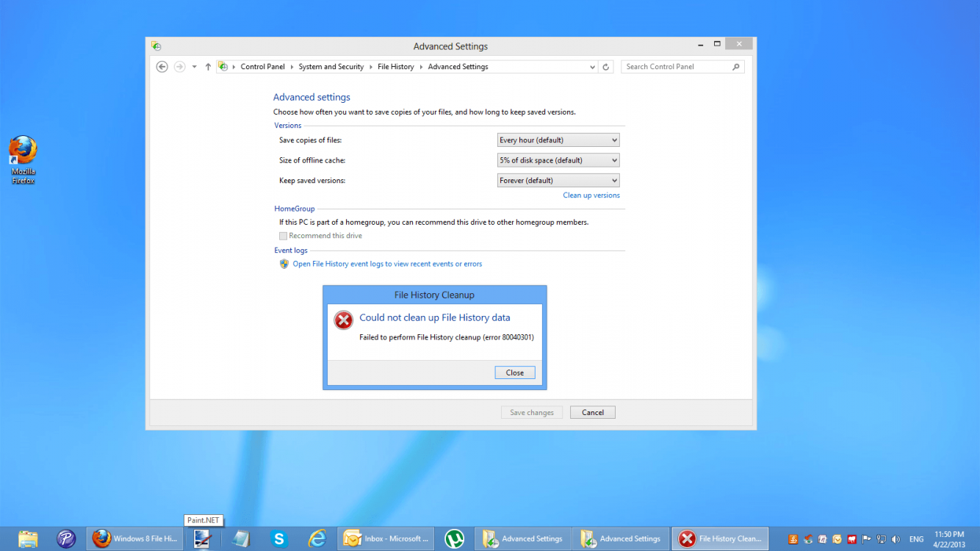Click the Save changes button
Viewport: 980px width, 551px height.
[532, 413]
